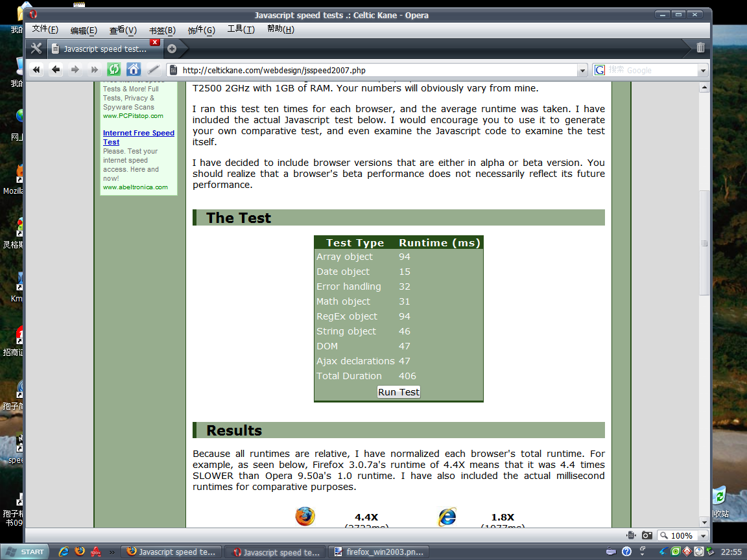
Task: Click the Google search field
Action: (x=652, y=70)
